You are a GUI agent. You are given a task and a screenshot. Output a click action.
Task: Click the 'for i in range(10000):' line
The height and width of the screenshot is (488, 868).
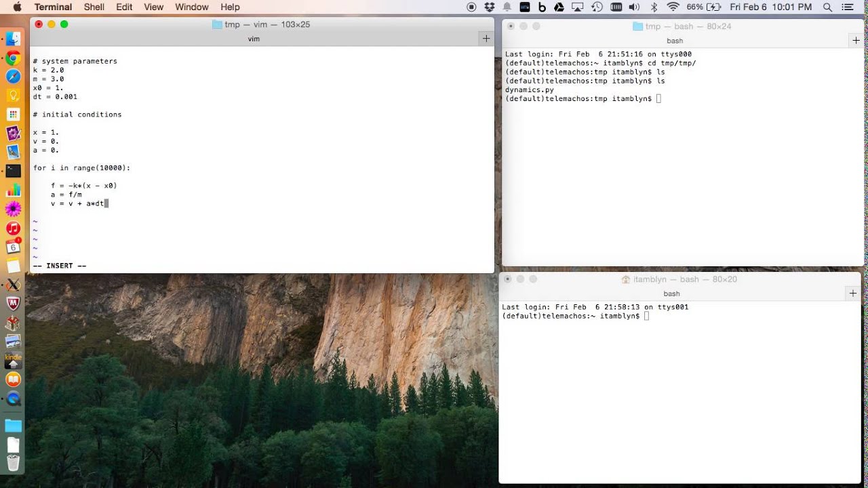[x=81, y=167]
